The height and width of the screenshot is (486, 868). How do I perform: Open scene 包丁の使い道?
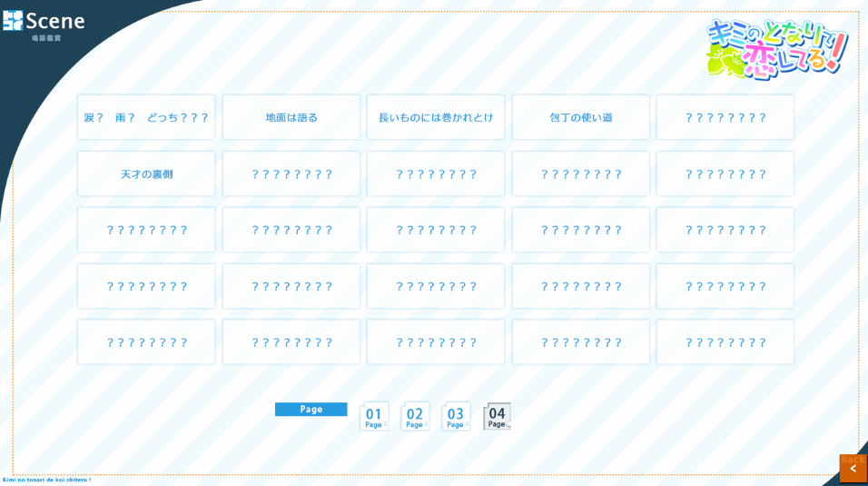[x=581, y=117]
